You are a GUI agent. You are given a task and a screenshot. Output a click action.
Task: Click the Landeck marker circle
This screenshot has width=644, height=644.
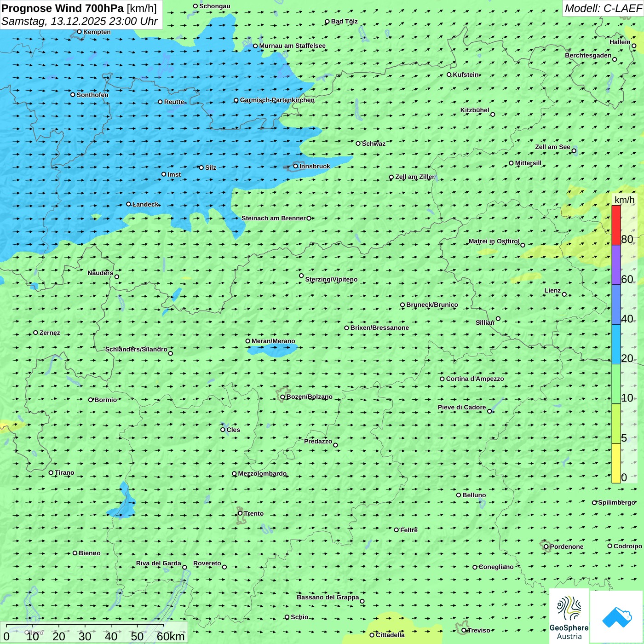point(129,204)
